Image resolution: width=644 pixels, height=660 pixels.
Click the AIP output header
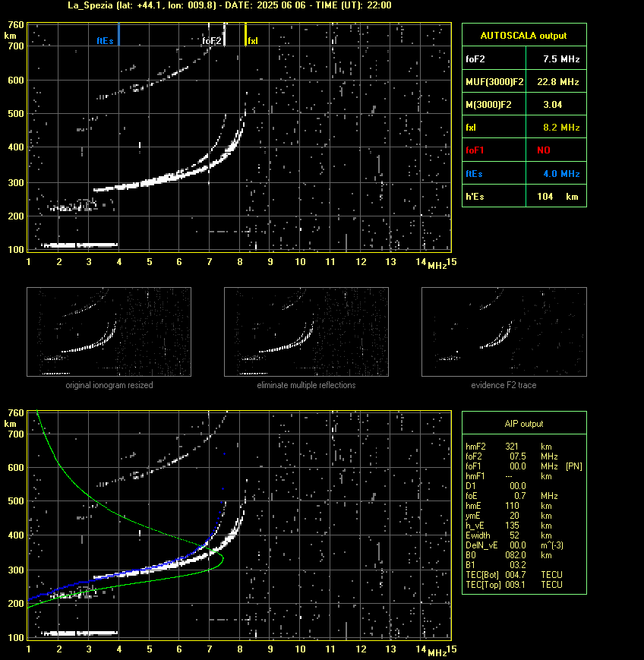(524, 424)
